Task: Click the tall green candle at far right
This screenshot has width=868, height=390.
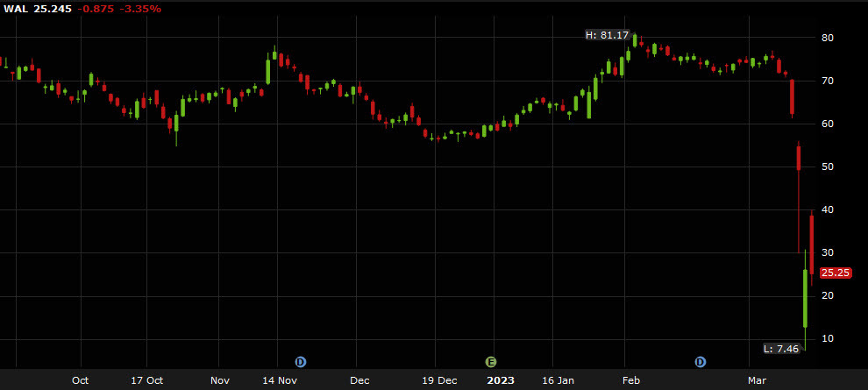Action: (x=805, y=298)
